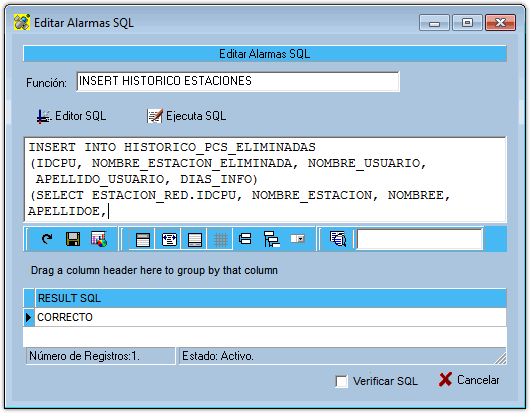Click the Función name input field
Image resolution: width=530 pixels, height=413 pixels.
click(x=238, y=81)
